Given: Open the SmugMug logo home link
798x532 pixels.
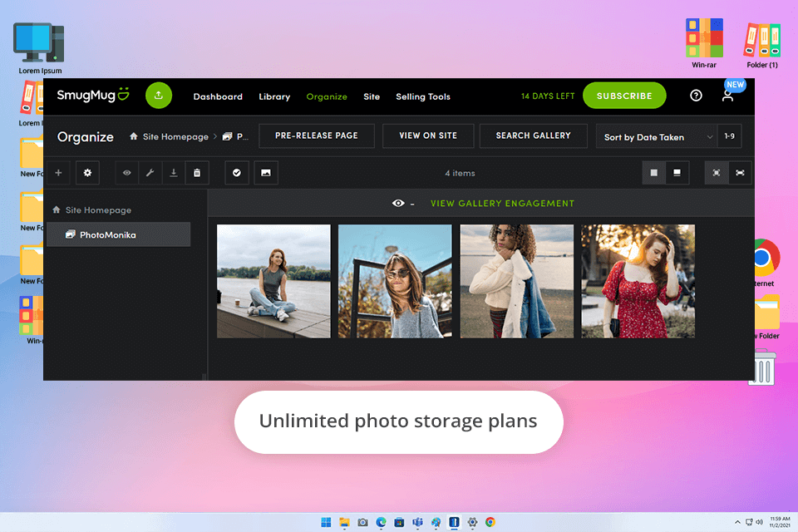Looking at the screenshot, I should (93, 96).
